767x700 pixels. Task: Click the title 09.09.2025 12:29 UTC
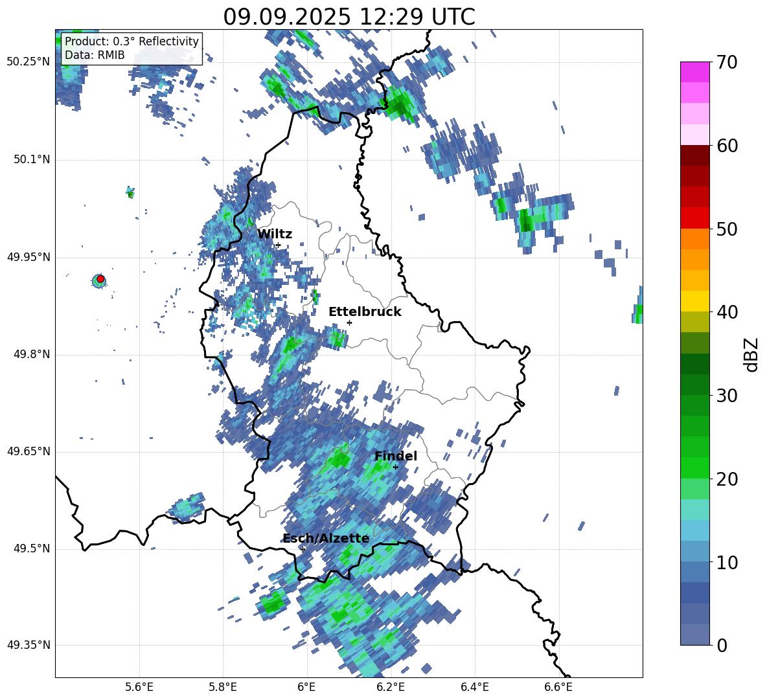[x=349, y=17]
